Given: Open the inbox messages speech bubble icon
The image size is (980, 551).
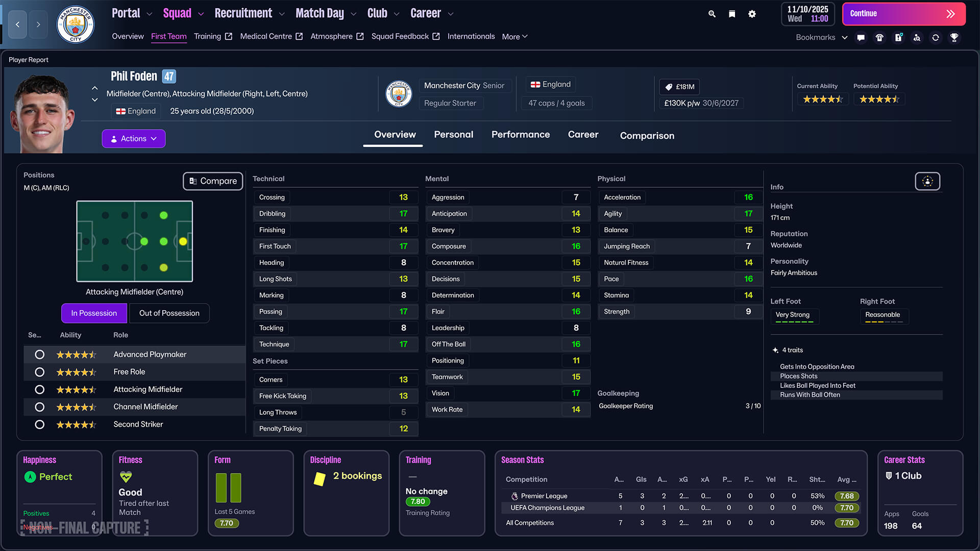Looking at the screenshot, I should click(861, 37).
